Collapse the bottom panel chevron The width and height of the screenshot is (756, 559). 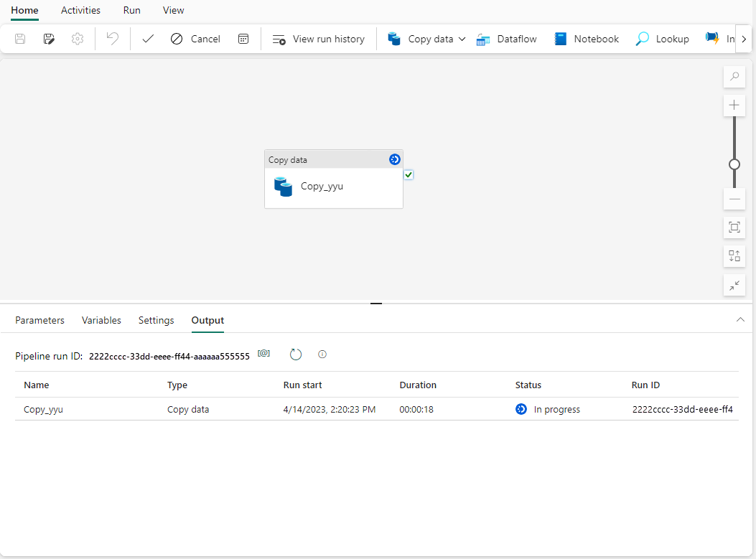click(741, 319)
